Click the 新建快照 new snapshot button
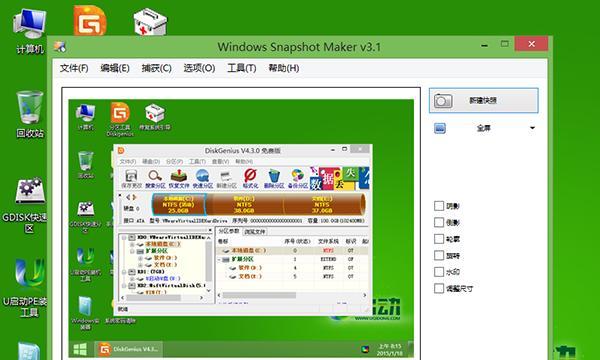This screenshot has width=600, height=360. [x=484, y=101]
